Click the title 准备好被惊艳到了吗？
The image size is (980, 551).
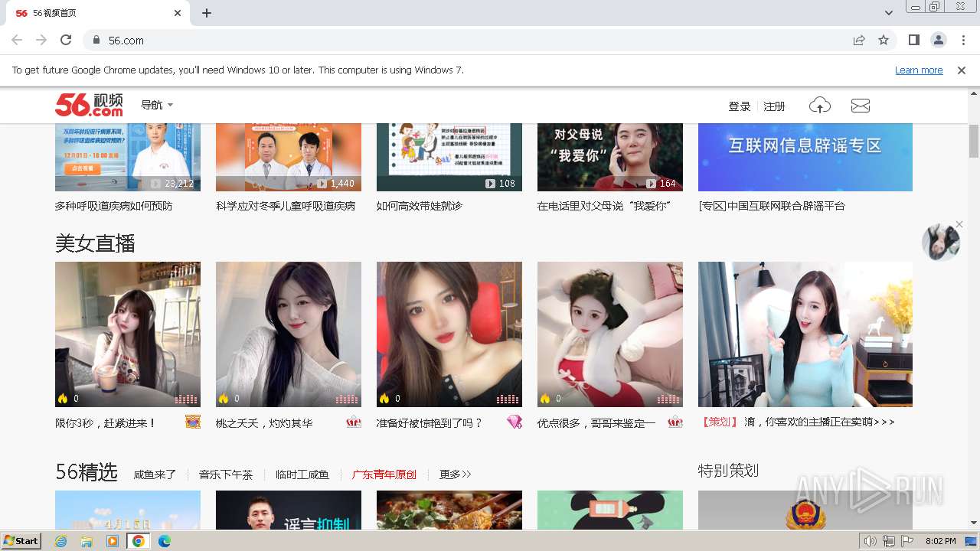tap(430, 422)
